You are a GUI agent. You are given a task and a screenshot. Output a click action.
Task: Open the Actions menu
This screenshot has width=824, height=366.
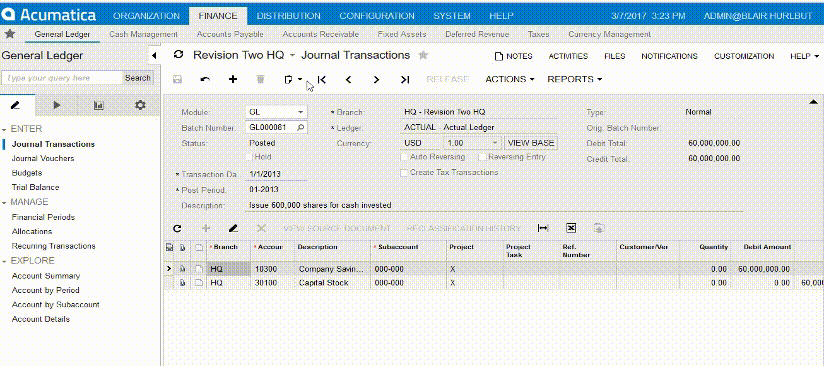click(510, 79)
